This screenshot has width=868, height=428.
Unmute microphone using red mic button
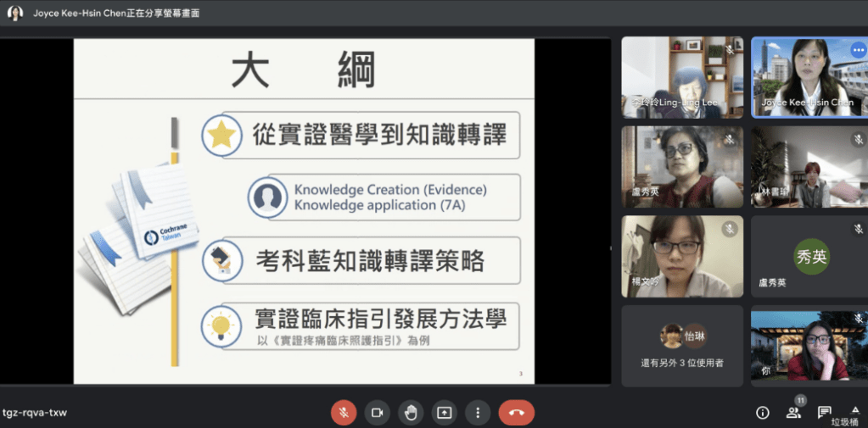click(344, 413)
